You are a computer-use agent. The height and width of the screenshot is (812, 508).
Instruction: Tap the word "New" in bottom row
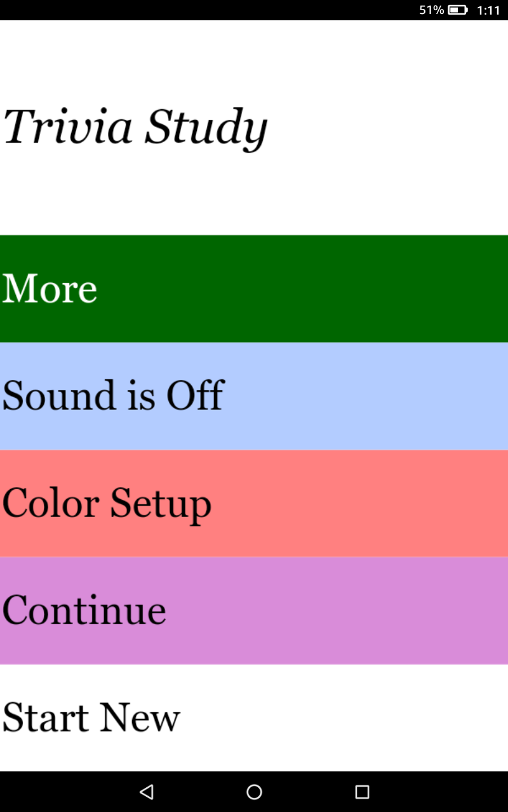(139, 717)
